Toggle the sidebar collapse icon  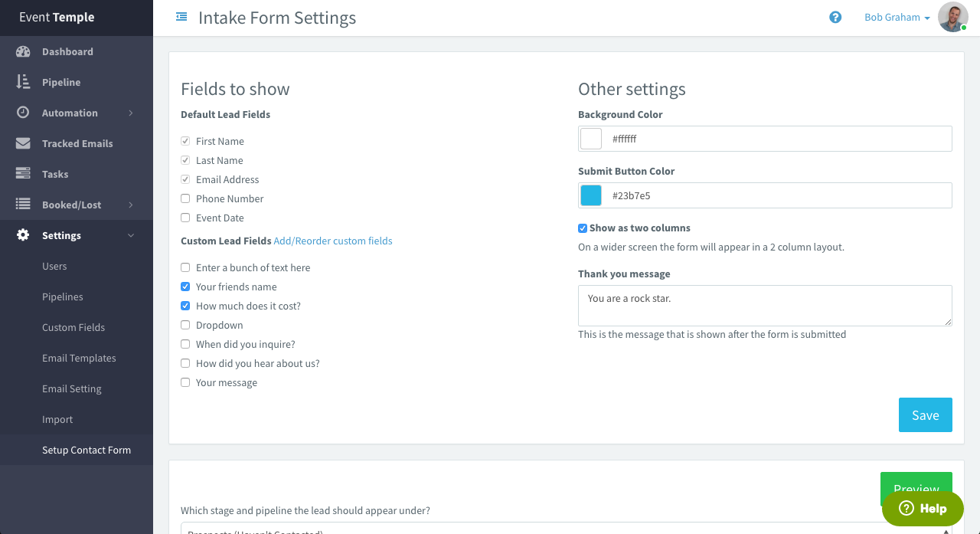pos(181,16)
